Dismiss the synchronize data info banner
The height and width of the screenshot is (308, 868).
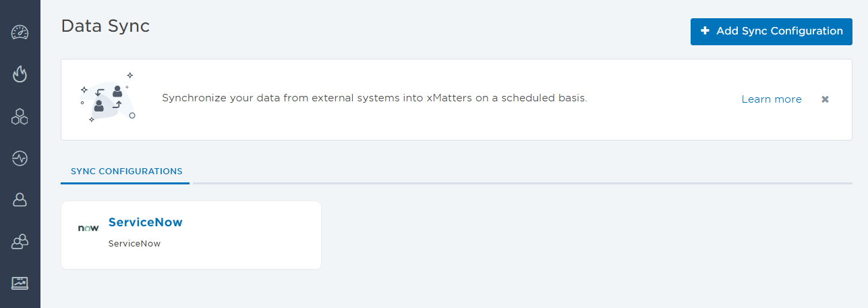click(825, 99)
